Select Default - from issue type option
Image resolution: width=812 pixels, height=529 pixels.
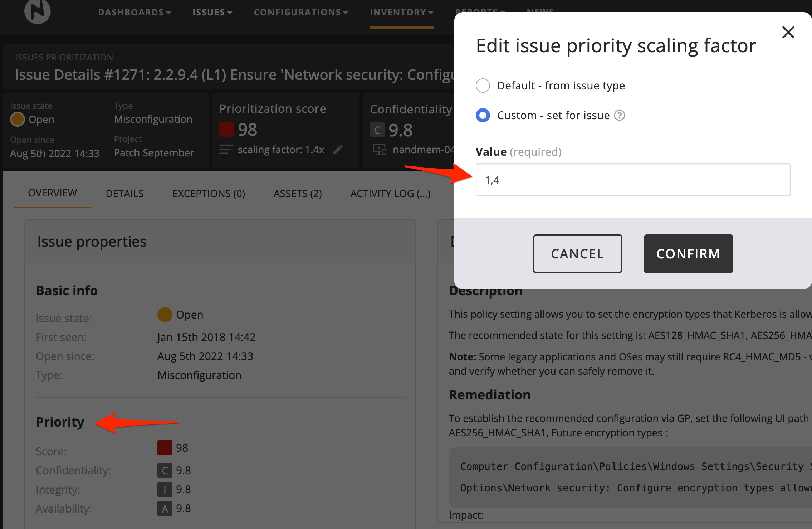[x=483, y=86]
